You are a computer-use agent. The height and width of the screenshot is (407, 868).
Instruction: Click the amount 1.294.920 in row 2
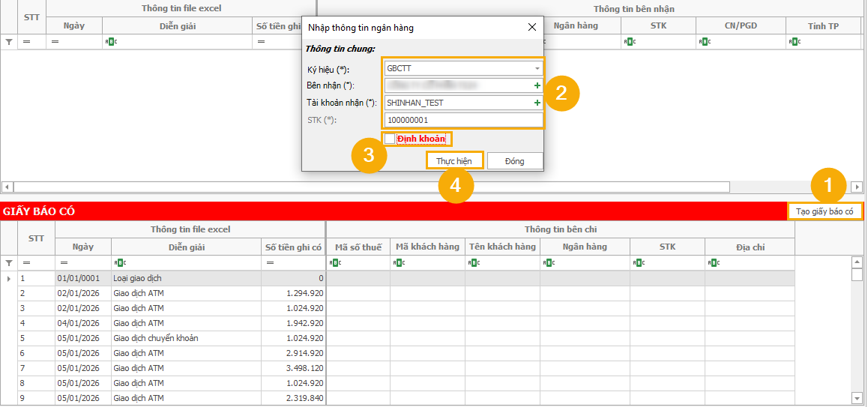coord(293,293)
